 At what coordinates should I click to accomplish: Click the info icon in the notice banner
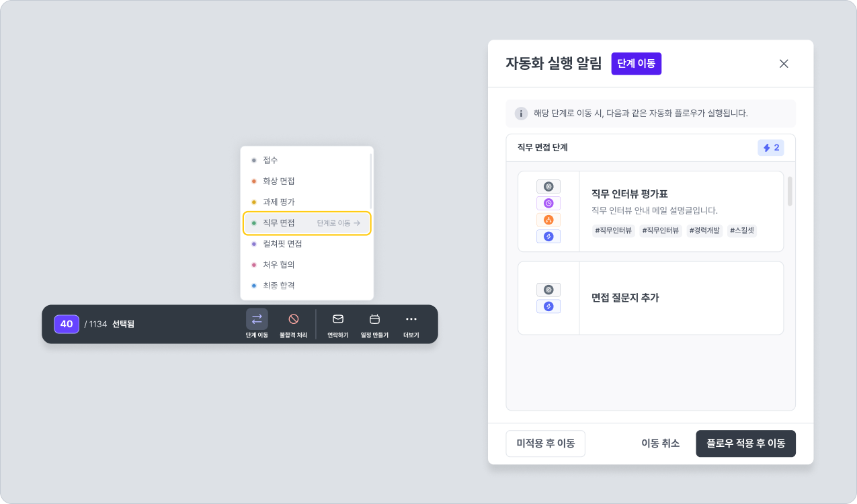[520, 114]
